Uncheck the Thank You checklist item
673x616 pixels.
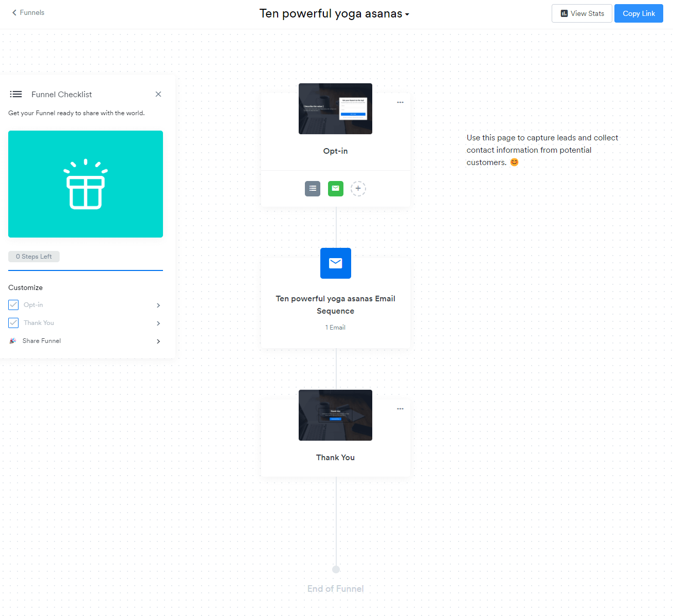click(x=13, y=322)
